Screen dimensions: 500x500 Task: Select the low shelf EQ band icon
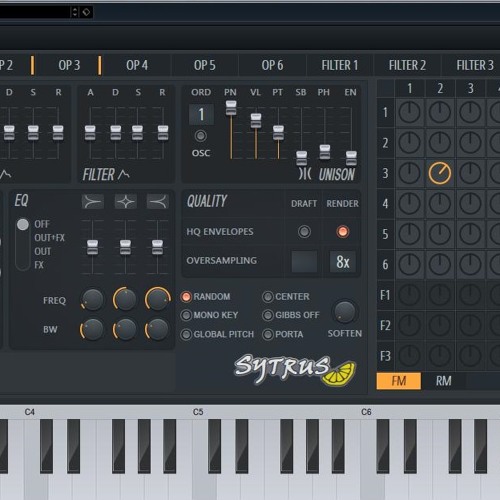(93, 202)
